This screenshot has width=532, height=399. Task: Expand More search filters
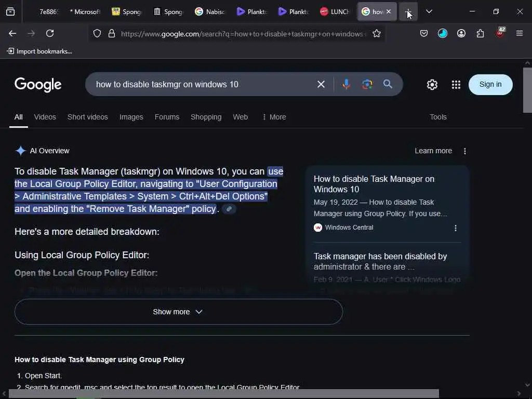(274, 117)
